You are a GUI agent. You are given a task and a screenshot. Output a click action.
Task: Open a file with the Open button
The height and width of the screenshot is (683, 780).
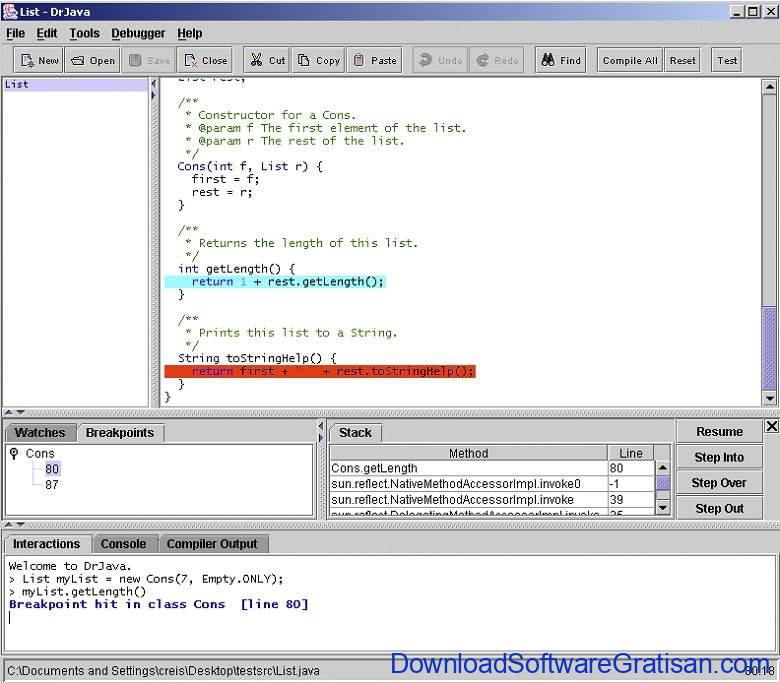[x=93, y=60]
